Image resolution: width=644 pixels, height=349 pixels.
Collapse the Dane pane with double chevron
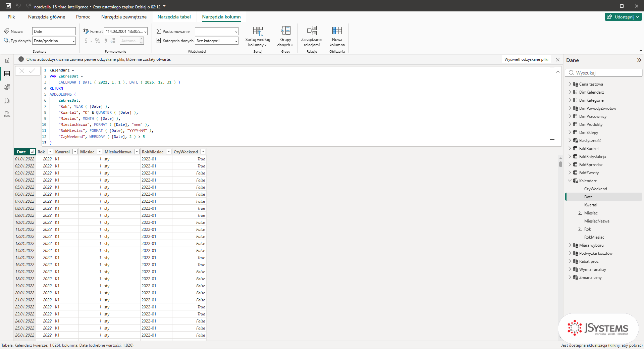click(x=639, y=60)
